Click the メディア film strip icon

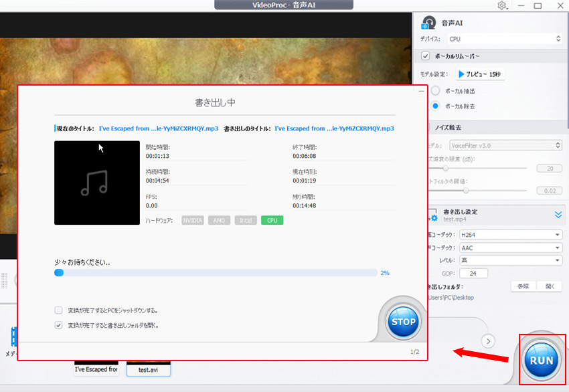tap(12, 336)
